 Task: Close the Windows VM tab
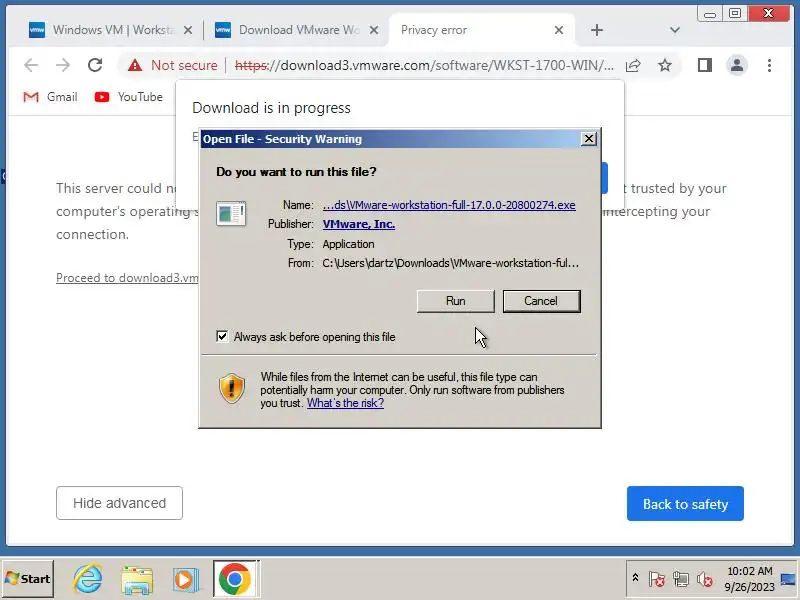click(188, 30)
